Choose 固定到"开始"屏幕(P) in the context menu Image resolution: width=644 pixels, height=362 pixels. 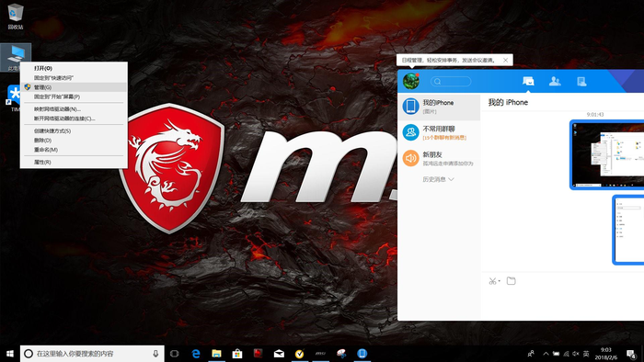click(57, 96)
